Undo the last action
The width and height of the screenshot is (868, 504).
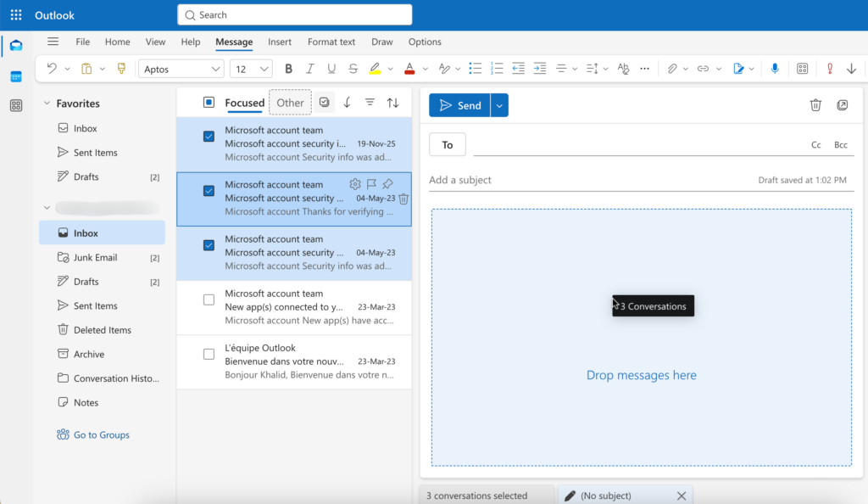[52, 69]
